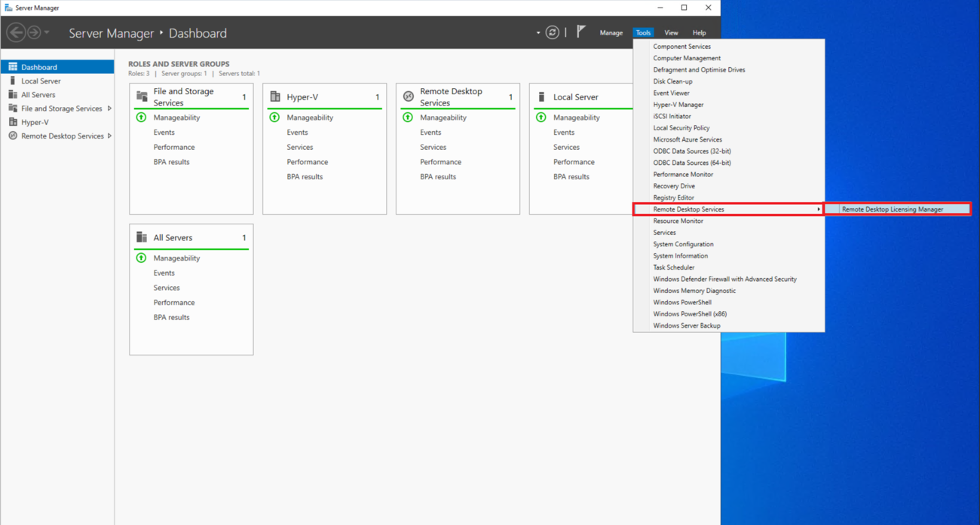Image resolution: width=980 pixels, height=525 pixels.
Task: Select iSCSI Initiator menu entry
Action: (x=728, y=117)
